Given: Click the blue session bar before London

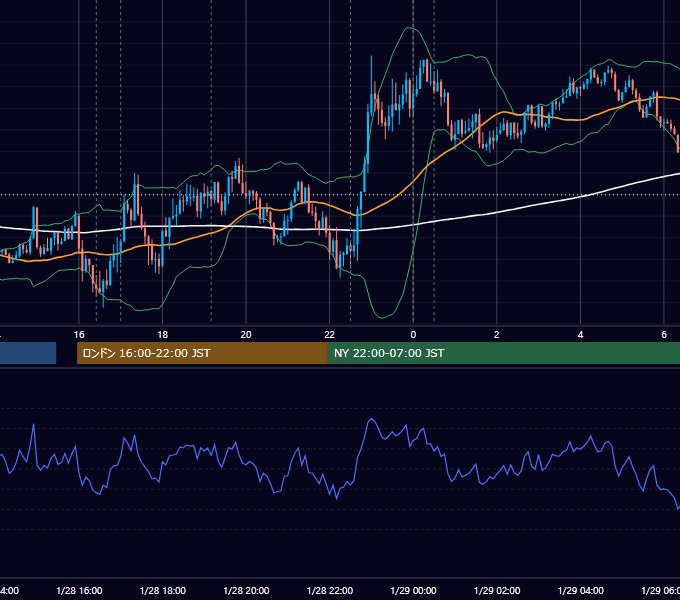Looking at the screenshot, I should [28, 353].
